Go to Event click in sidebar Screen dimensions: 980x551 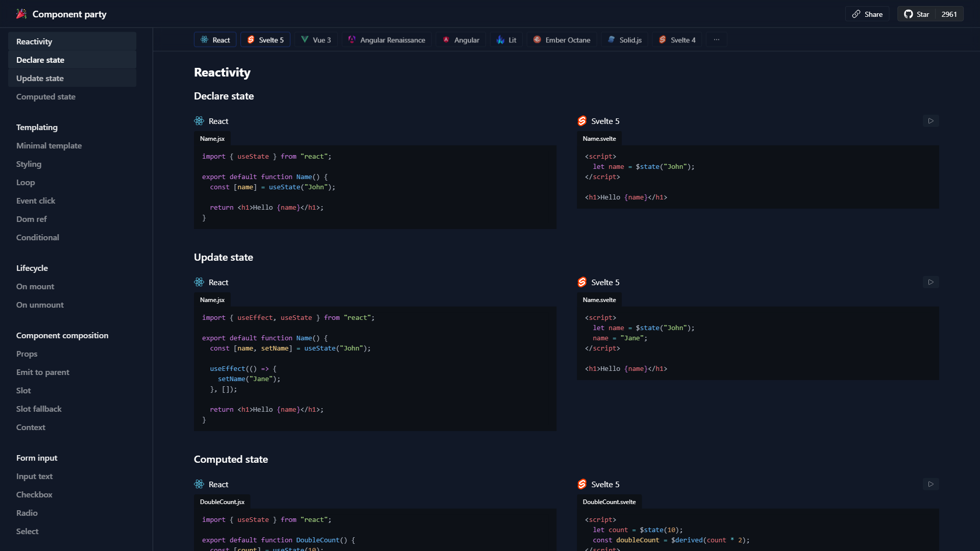[x=72, y=201]
